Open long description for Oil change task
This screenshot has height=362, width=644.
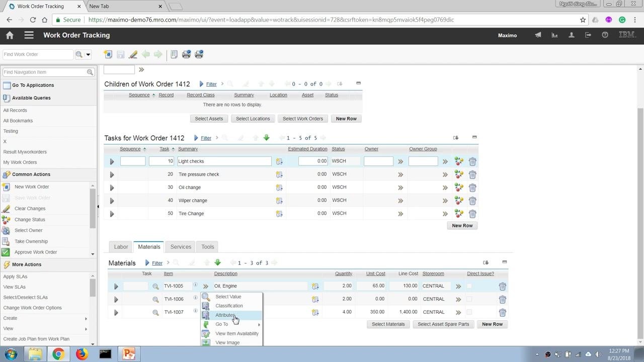click(x=279, y=188)
